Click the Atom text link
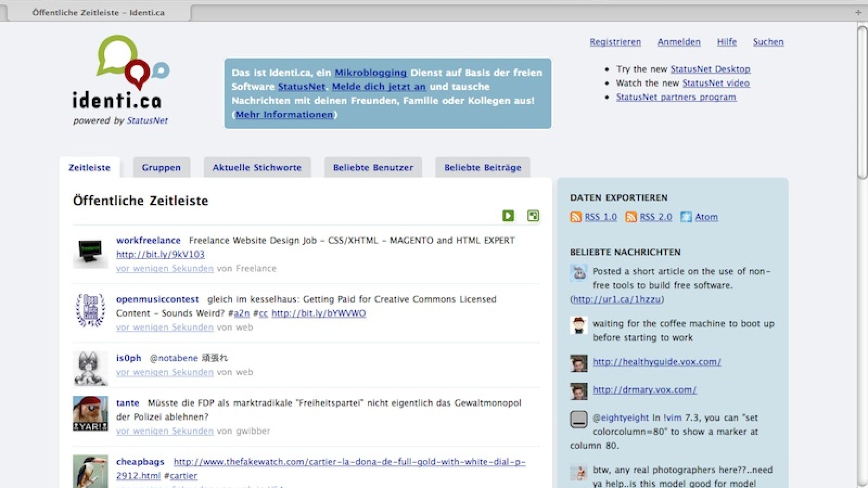Image resolution: width=868 pixels, height=488 pixels. 706,217
